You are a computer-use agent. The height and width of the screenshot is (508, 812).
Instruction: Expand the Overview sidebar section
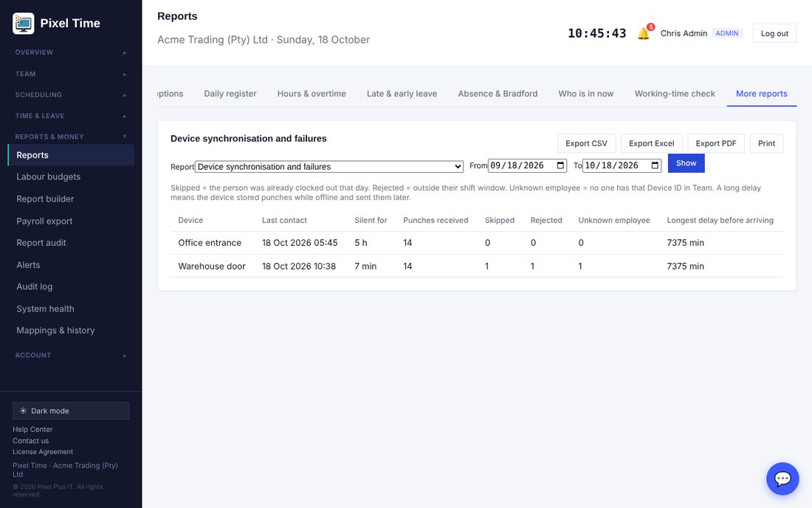71,52
